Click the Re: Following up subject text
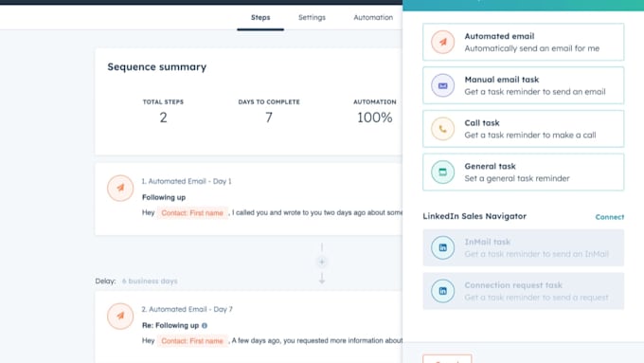Image resolution: width=644 pixels, height=363 pixels. point(170,326)
